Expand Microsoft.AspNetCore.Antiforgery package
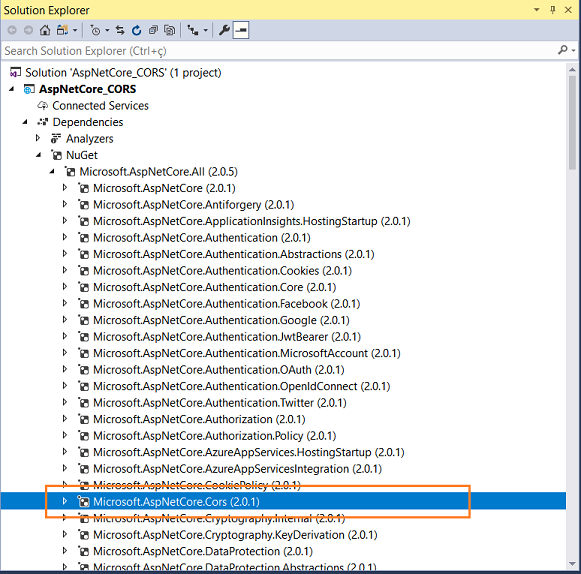Viewport: 581px width, 574px height. [65, 204]
